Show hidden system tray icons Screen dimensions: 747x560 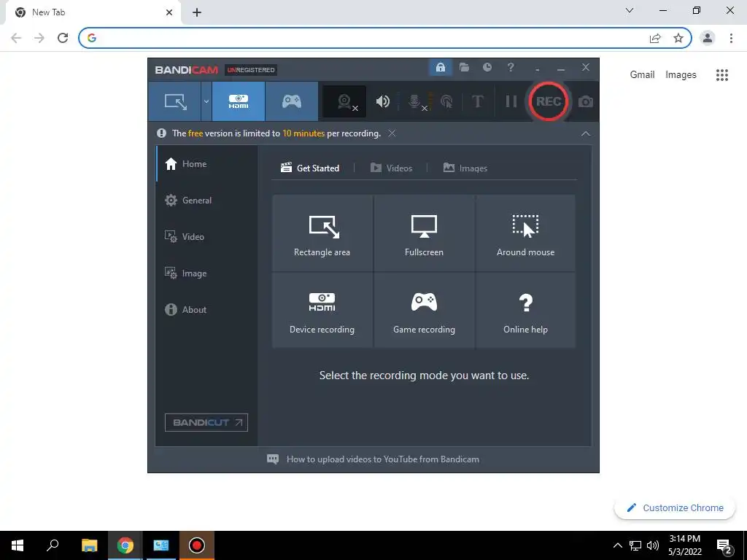click(617, 545)
